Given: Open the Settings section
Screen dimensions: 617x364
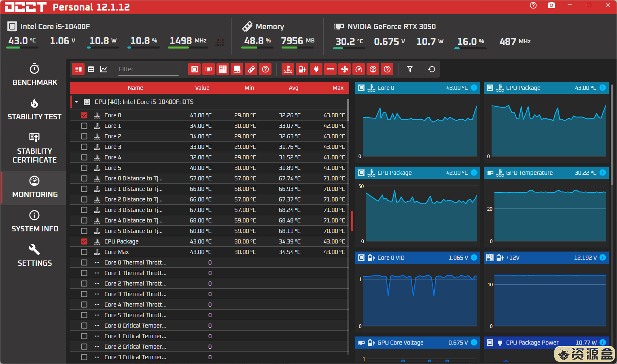Looking at the screenshot, I should tap(35, 256).
